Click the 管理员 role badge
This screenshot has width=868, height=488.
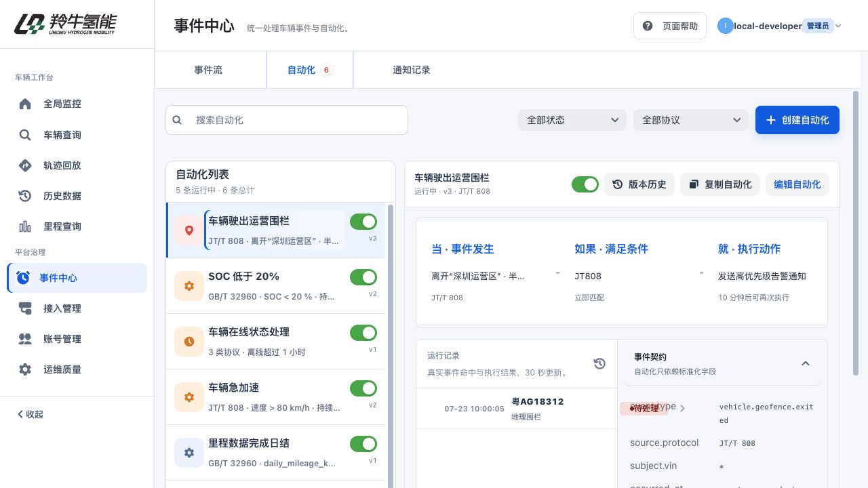(x=818, y=26)
